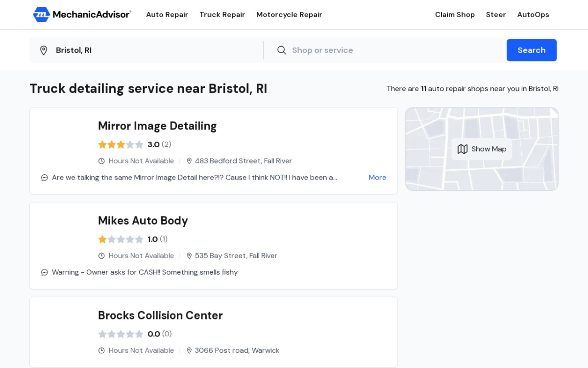Viewport: 588px width, 368px height.
Task: Click clock icon for Mirror Image Detailing hours
Action: pyautogui.click(x=101, y=161)
